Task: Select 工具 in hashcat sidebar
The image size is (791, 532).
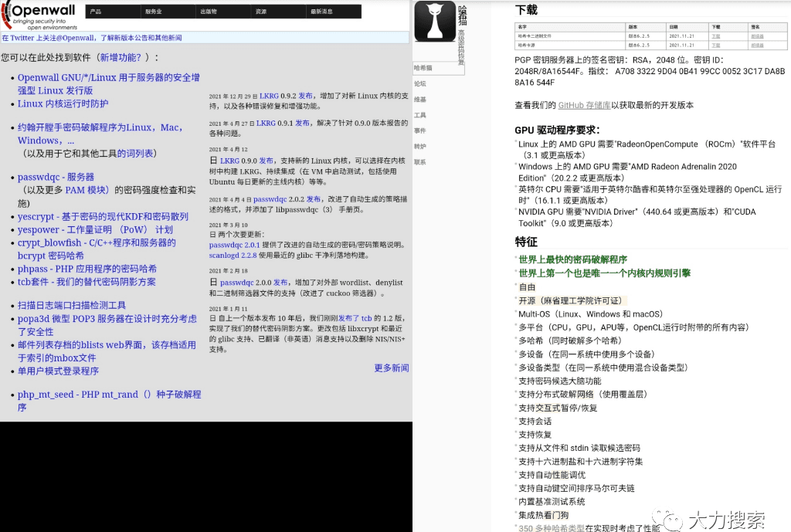Action: [x=419, y=115]
